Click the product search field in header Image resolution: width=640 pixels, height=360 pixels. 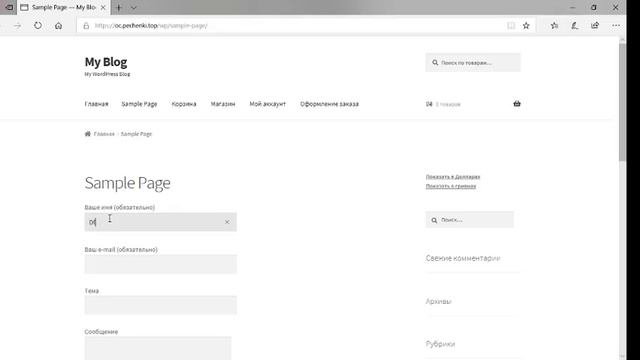point(473,62)
